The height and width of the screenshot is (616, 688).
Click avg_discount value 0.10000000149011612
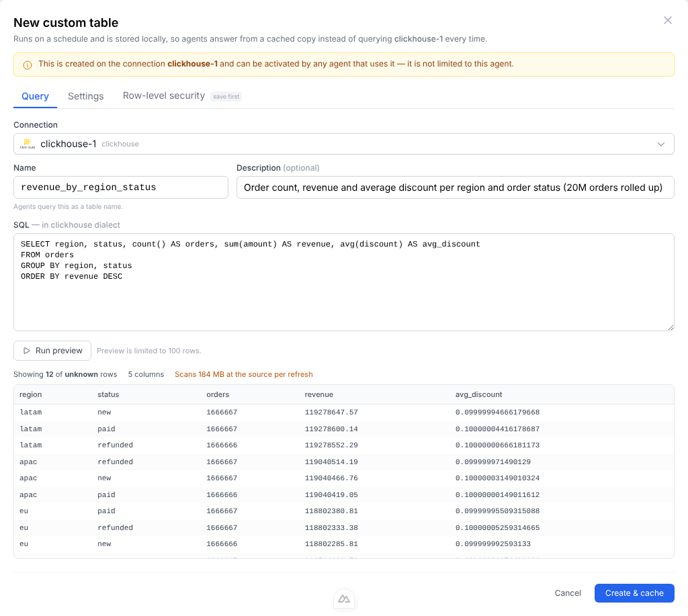497,494
